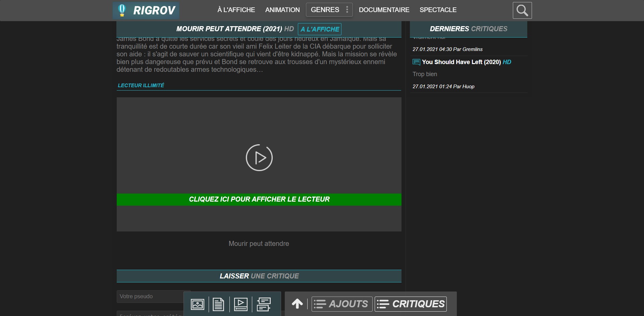The width and height of the screenshot is (644, 316).
Task: Click the Mourir peut attendre caption below player
Action: point(259,244)
